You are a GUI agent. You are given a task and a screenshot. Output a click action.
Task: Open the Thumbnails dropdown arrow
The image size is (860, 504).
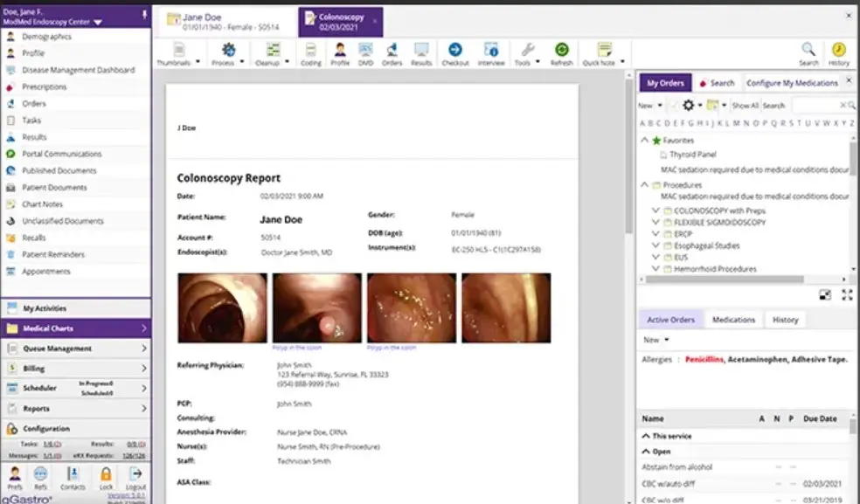coord(198,63)
